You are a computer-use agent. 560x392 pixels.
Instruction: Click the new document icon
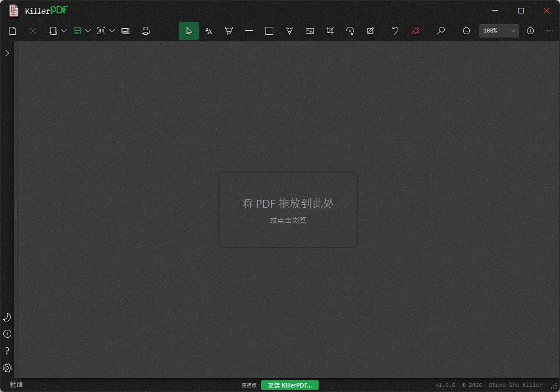pyautogui.click(x=13, y=31)
